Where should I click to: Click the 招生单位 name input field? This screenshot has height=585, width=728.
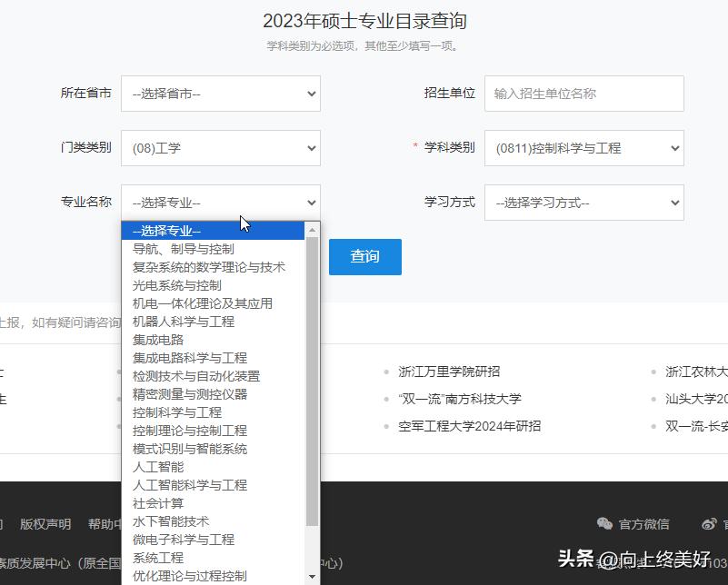click(583, 94)
